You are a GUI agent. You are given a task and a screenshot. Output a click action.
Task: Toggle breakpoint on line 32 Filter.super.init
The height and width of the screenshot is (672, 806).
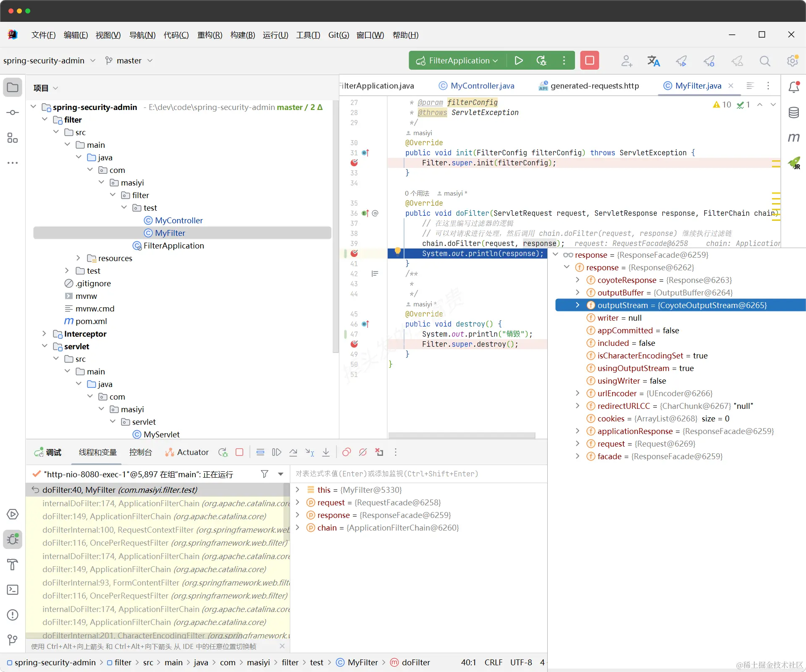354,163
